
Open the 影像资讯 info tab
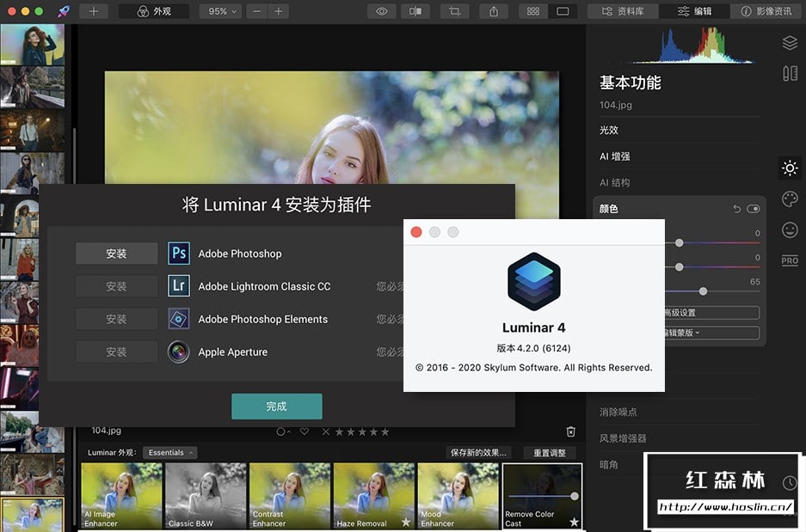(x=766, y=11)
